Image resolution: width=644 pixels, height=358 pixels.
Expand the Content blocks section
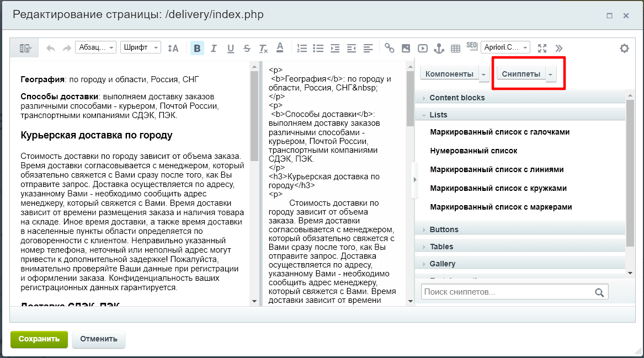(457, 98)
